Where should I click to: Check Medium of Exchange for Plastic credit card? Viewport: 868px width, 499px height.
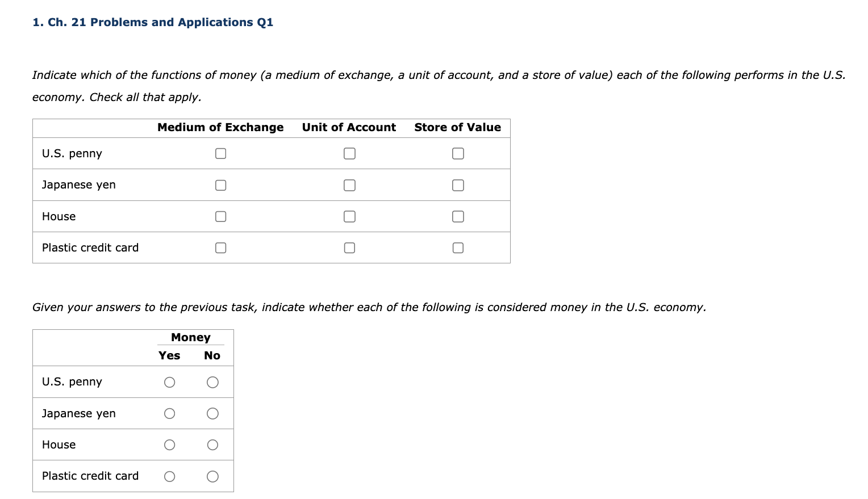[x=220, y=248]
